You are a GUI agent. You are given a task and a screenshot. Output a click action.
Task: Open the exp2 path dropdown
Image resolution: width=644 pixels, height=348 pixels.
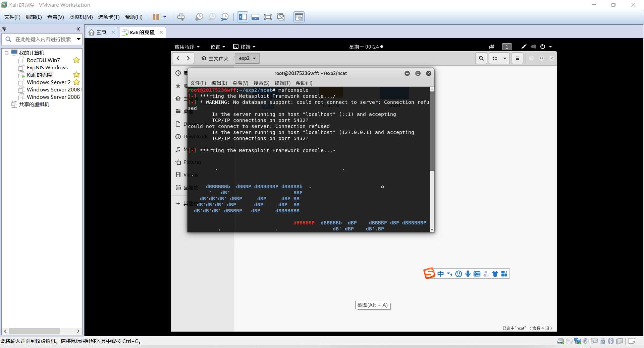point(247,58)
